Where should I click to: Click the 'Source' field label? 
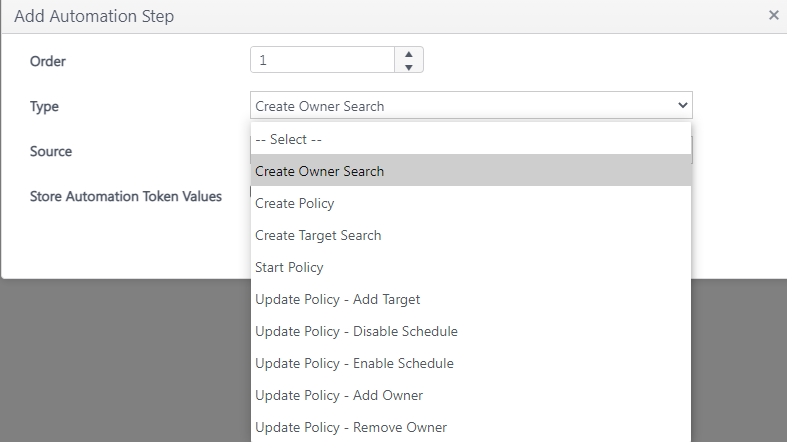[51, 151]
